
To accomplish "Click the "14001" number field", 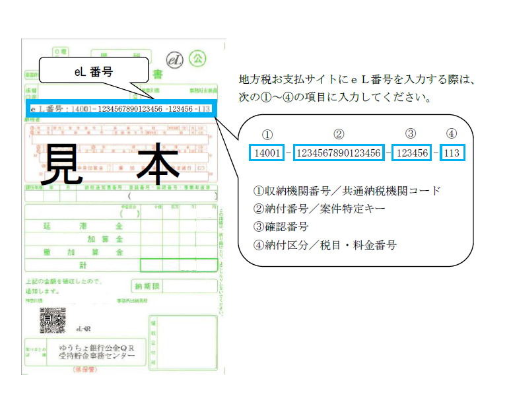I will click(x=267, y=153).
